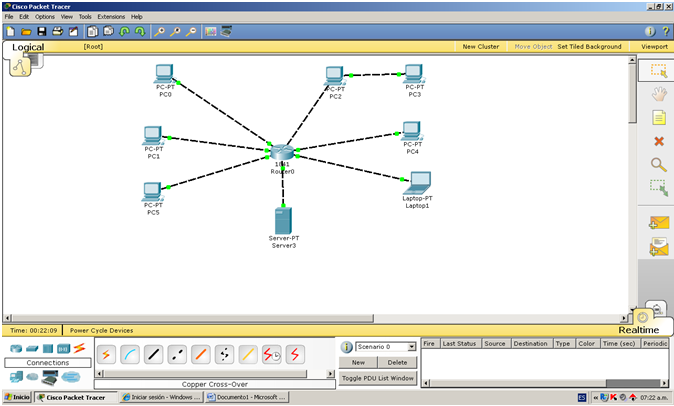Select the Router0 device on canvas
The height and width of the screenshot is (406, 674).
(x=282, y=152)
